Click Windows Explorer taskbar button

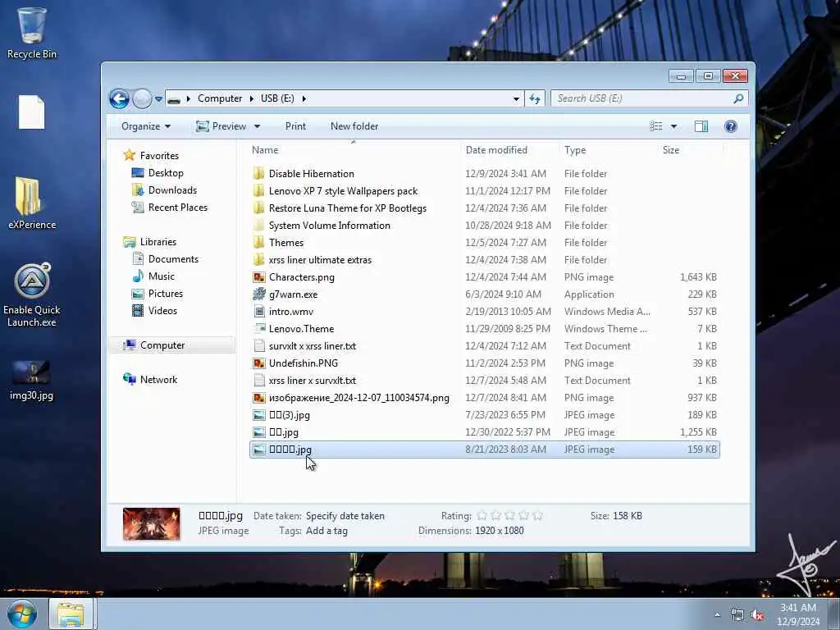[71, 614]
